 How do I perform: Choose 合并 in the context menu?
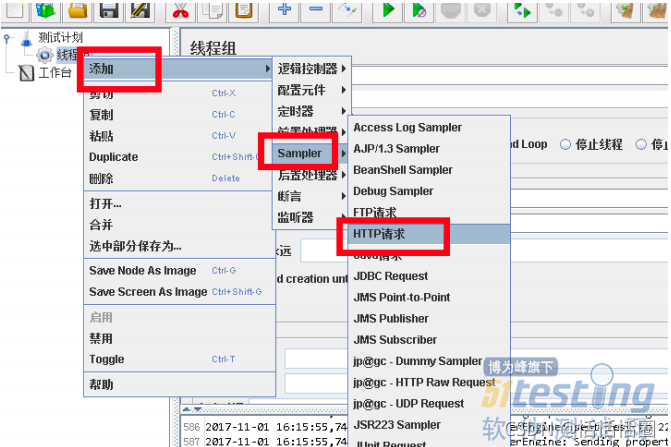[x=179, y=225]
